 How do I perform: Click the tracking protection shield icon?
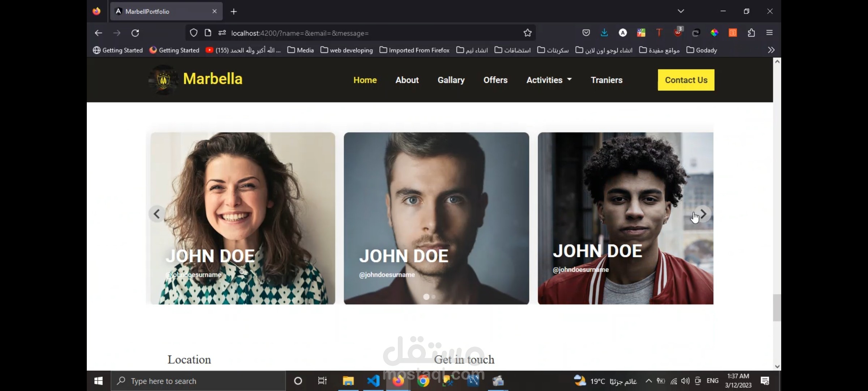tap(193, 33)
